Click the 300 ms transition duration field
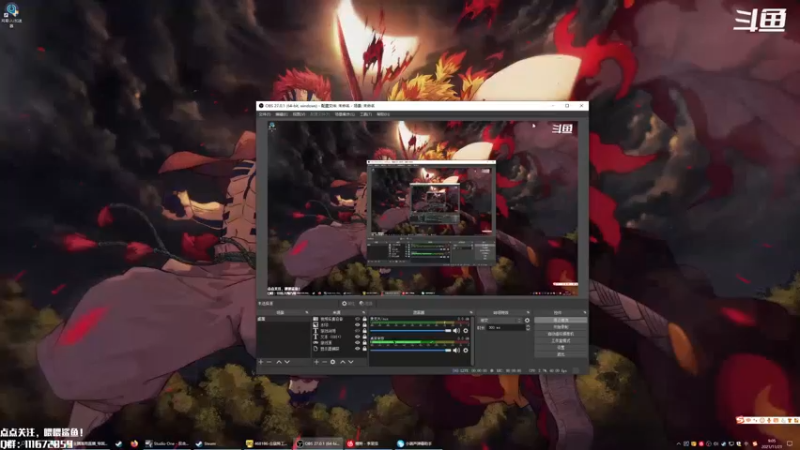Viewport: 800px width, 450px height. point(505,328)
